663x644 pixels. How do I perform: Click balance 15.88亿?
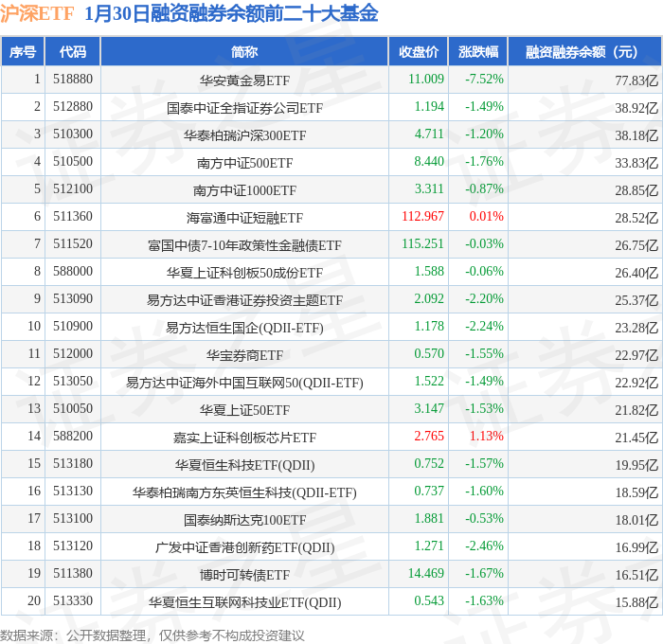pos(636,602)
